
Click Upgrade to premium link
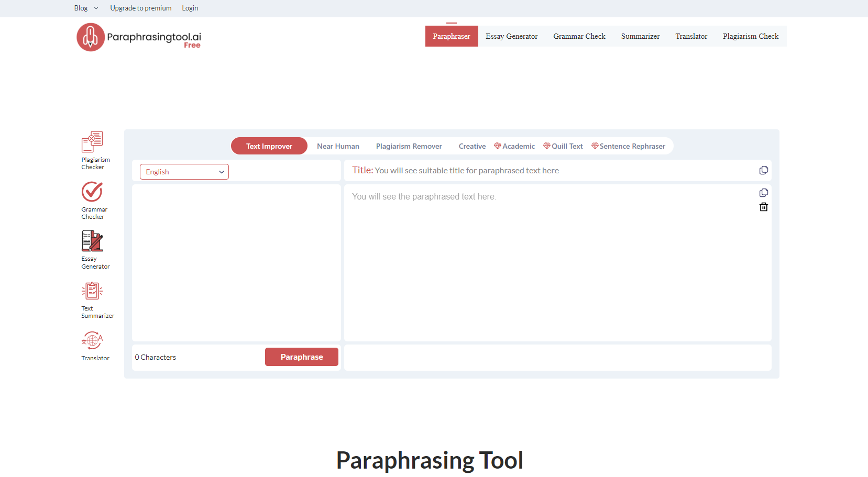point(141,8)
